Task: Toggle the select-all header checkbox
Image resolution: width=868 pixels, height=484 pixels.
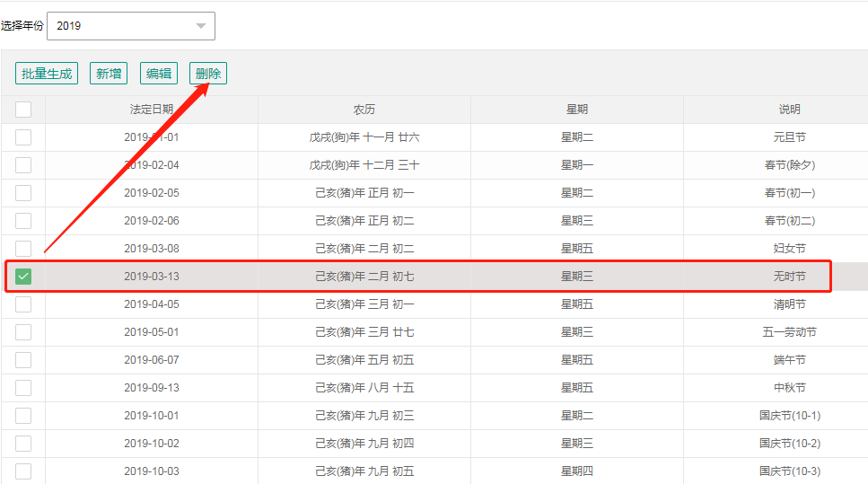Action: 23,110
